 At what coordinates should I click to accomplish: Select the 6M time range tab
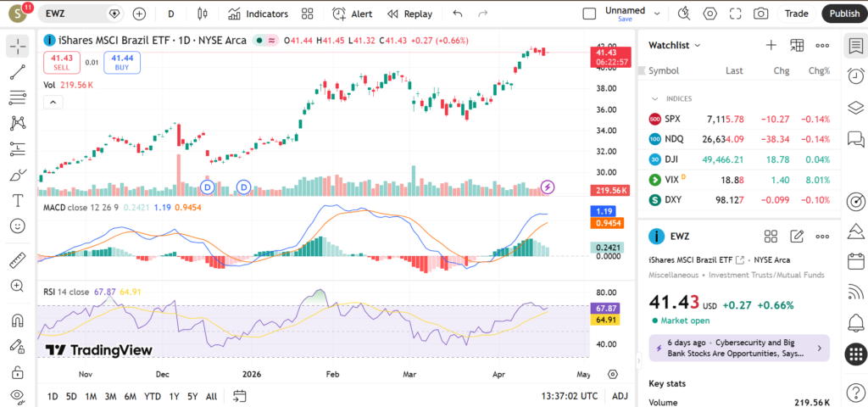[x=130, y=396]
